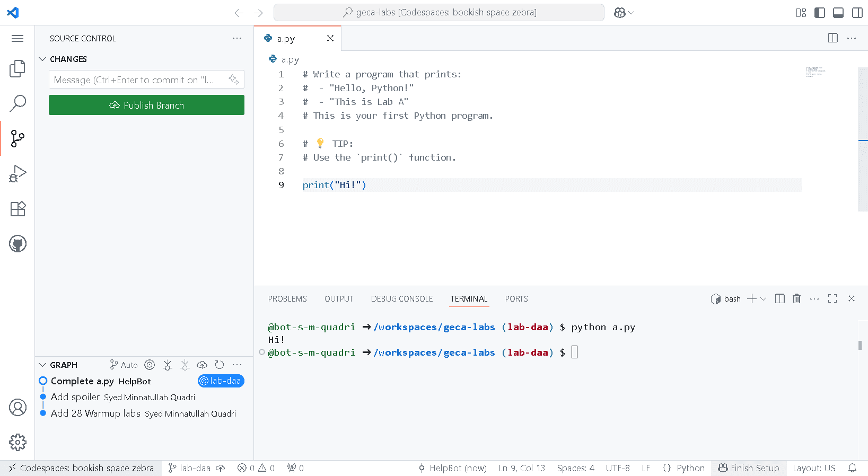Click the Graph pull icon
868x476 pixels.
185,365
